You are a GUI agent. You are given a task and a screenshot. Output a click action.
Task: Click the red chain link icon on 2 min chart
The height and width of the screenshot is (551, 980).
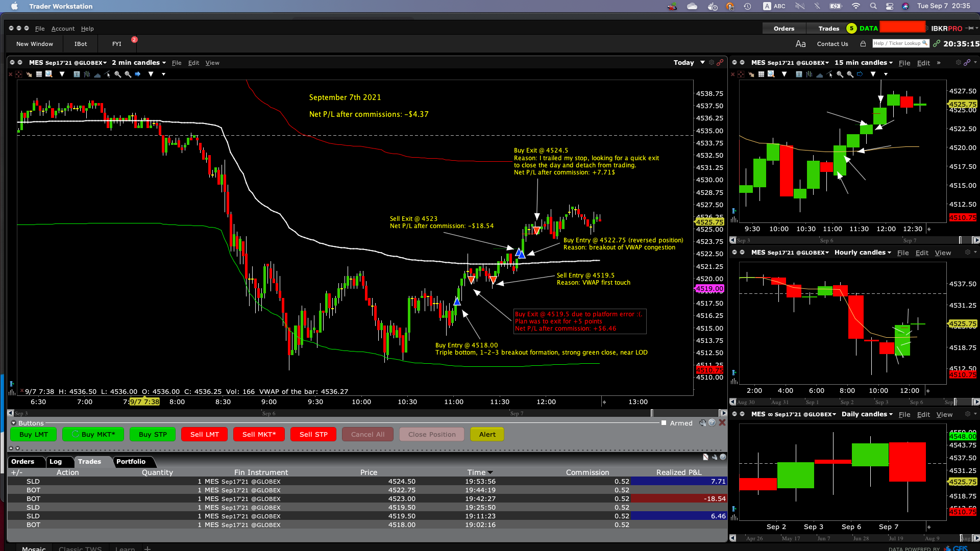[x=720, y=62]
